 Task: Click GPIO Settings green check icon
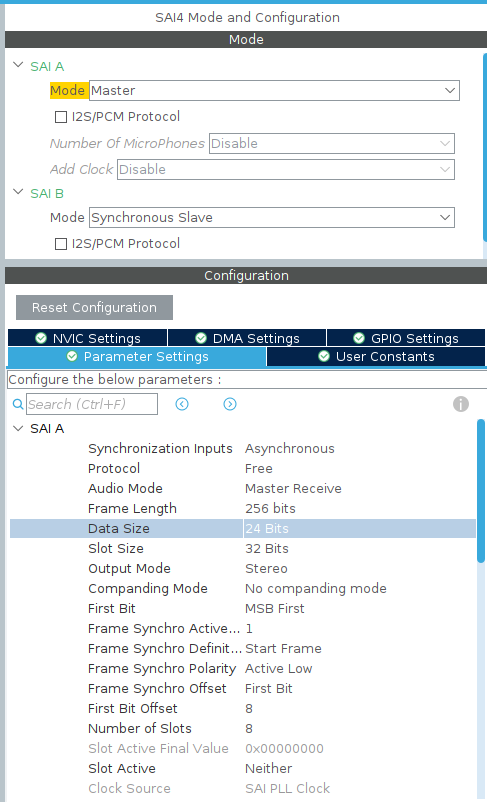(359, 338)
